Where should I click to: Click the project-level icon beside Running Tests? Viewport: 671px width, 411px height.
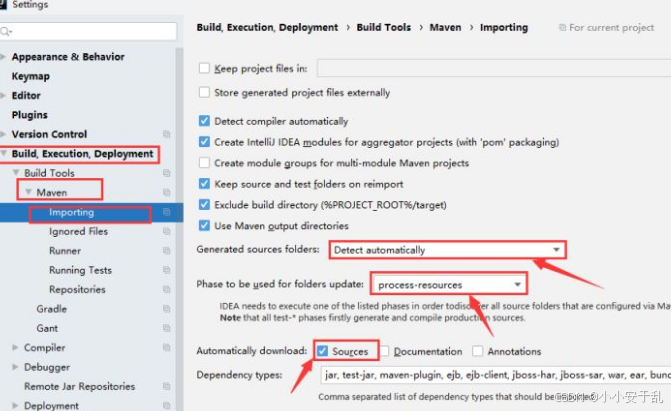166,270
